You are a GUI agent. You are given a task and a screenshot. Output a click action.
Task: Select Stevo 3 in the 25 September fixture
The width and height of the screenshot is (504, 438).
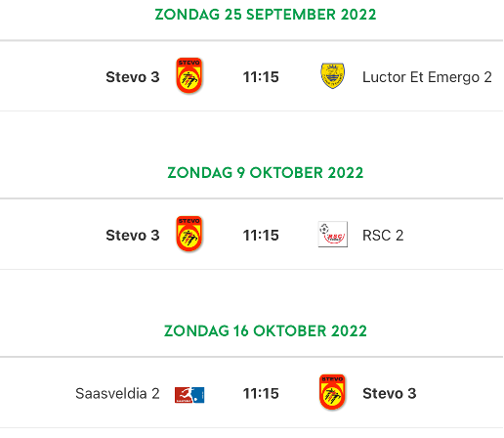pyautogui.click(x=133, y=77)
